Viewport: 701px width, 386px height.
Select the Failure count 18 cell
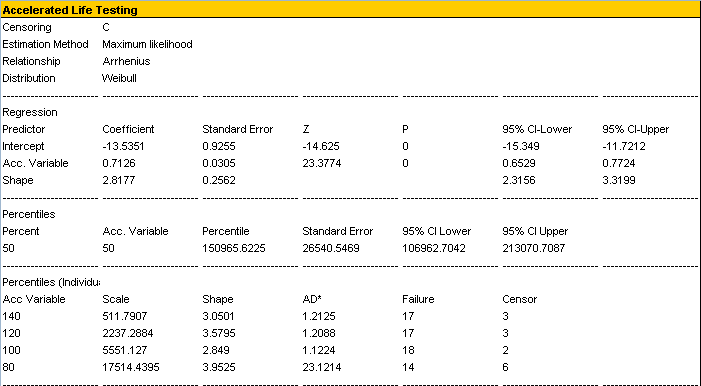click(408, 350)
